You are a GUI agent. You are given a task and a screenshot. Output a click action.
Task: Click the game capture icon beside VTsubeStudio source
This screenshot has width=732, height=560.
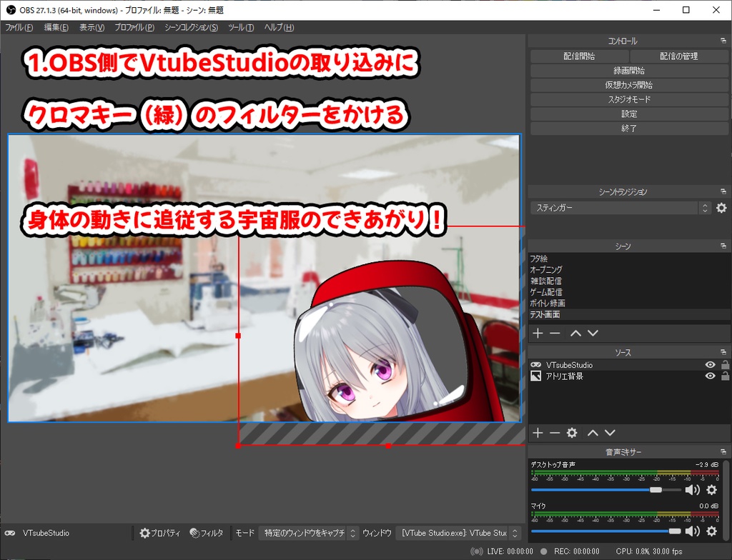(x=536, y=365)
